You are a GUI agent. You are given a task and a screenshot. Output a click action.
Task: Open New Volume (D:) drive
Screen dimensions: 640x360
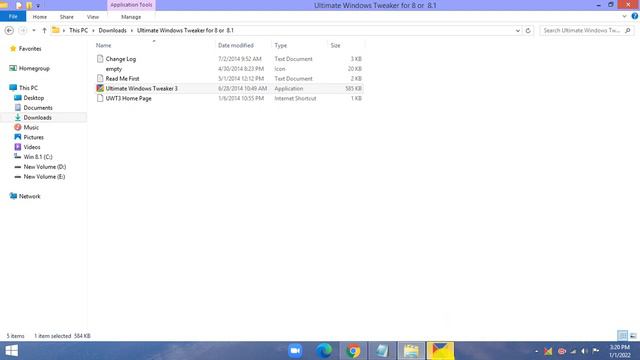point(44,167)
